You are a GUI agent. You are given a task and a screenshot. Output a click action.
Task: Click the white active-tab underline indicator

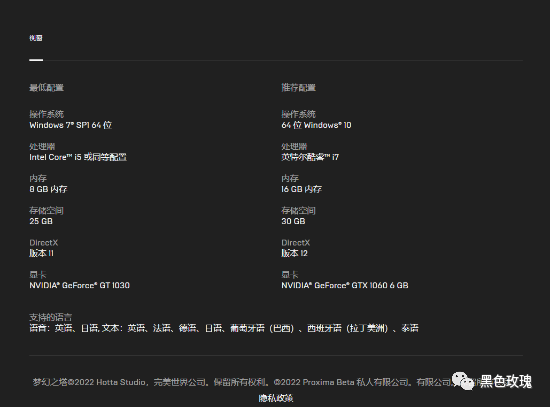point(36,60)
